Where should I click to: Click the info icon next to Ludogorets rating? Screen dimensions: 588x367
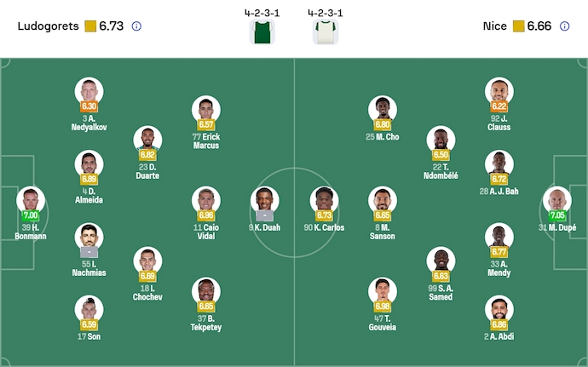(136, 26)
